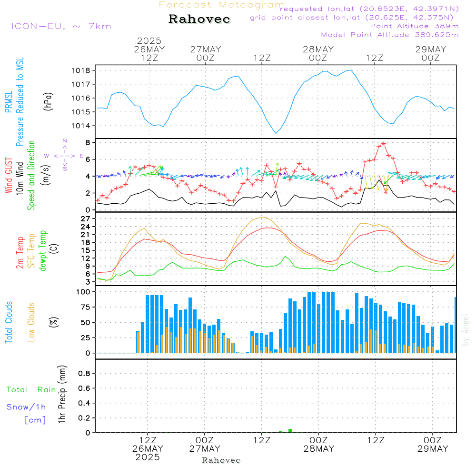Click the '0.8' precipitation axis value
The width and height of the screenshot is (476, 476).
click(x=84, y=373)
